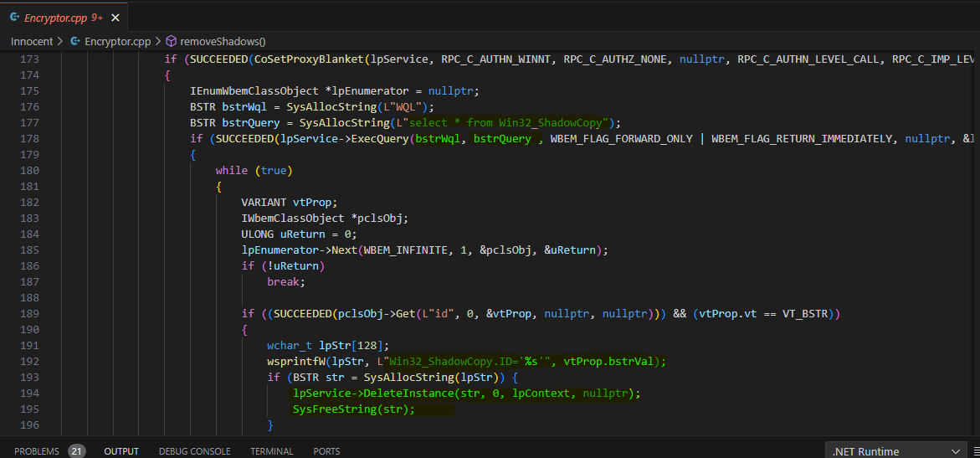Click the while keyword on line 180
The image size is (980, 458).
coord(232,170)
